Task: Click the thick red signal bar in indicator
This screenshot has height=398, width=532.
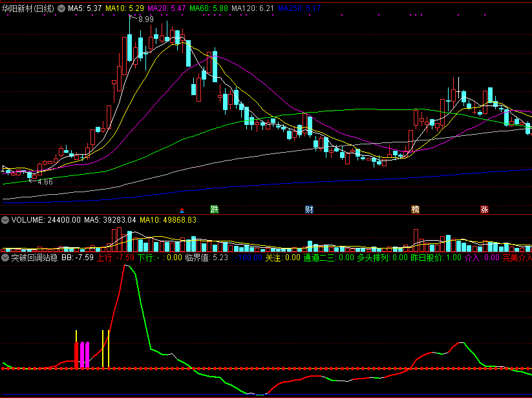Action: [76, 355]
